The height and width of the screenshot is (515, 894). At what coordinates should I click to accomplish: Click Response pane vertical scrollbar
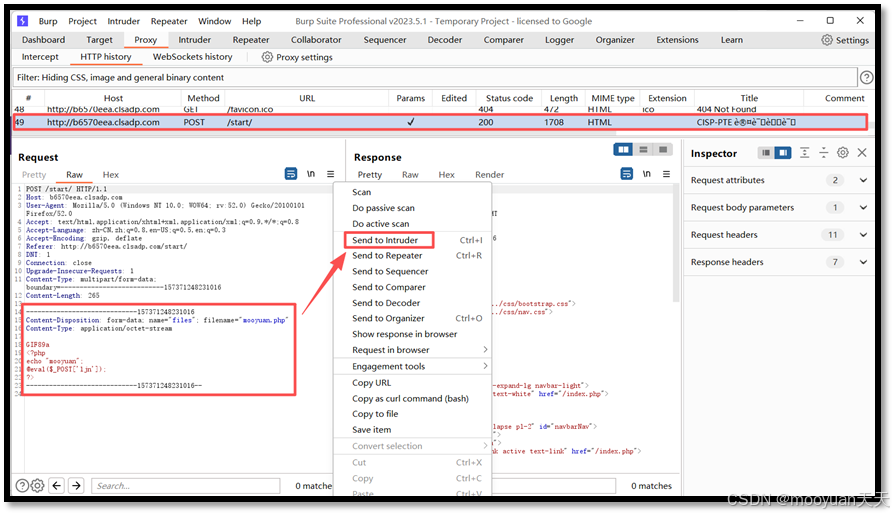pos(676,245)
